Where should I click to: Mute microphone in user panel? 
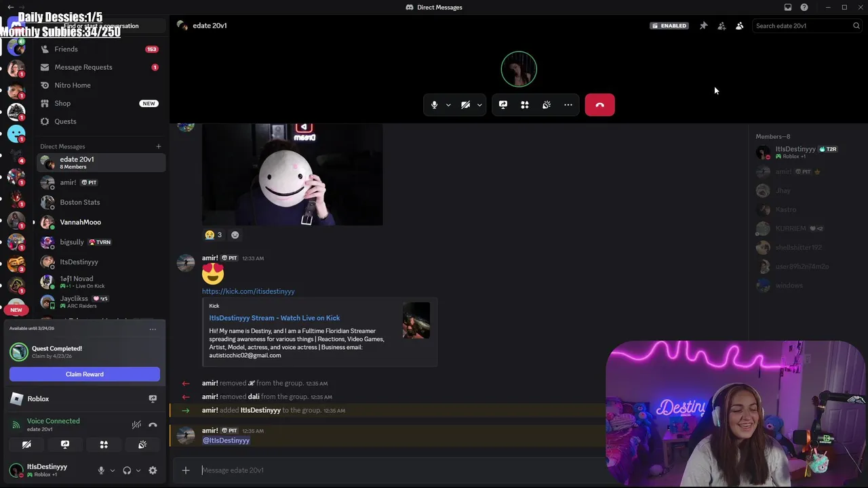click(101, 470)
